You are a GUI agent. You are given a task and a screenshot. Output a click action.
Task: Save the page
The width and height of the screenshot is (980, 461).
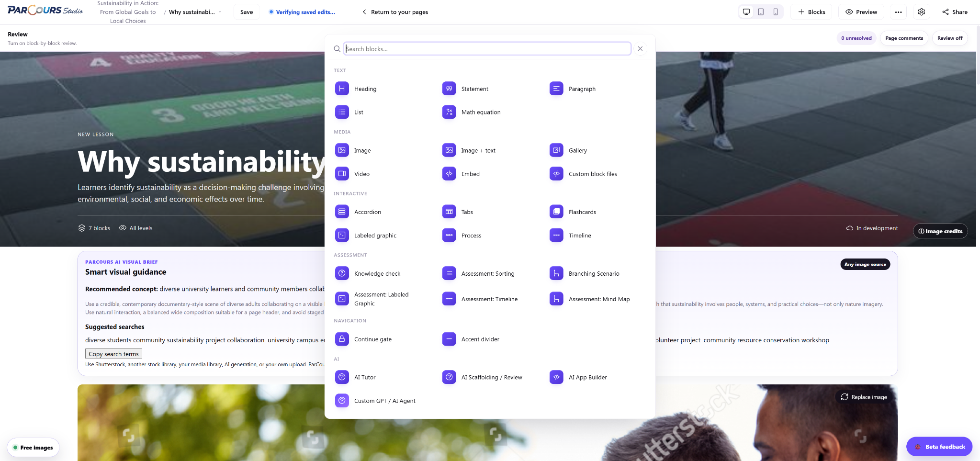click(x=247, y=12)
